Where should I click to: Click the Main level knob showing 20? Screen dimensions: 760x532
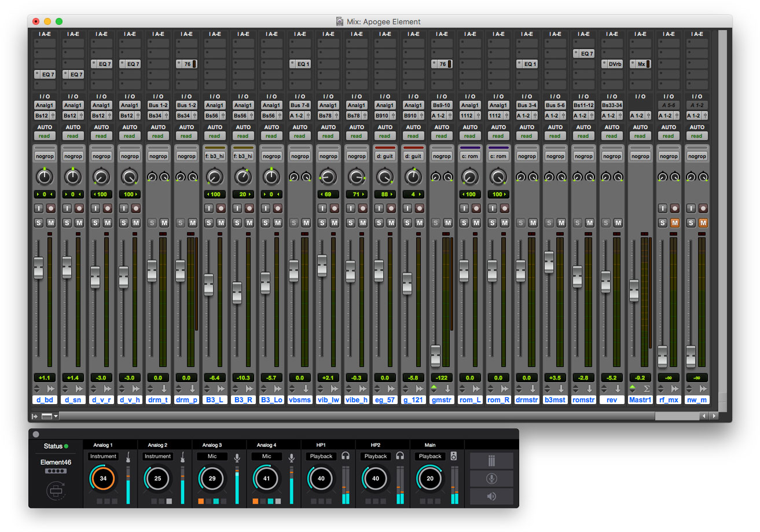[x=430, y=479]
